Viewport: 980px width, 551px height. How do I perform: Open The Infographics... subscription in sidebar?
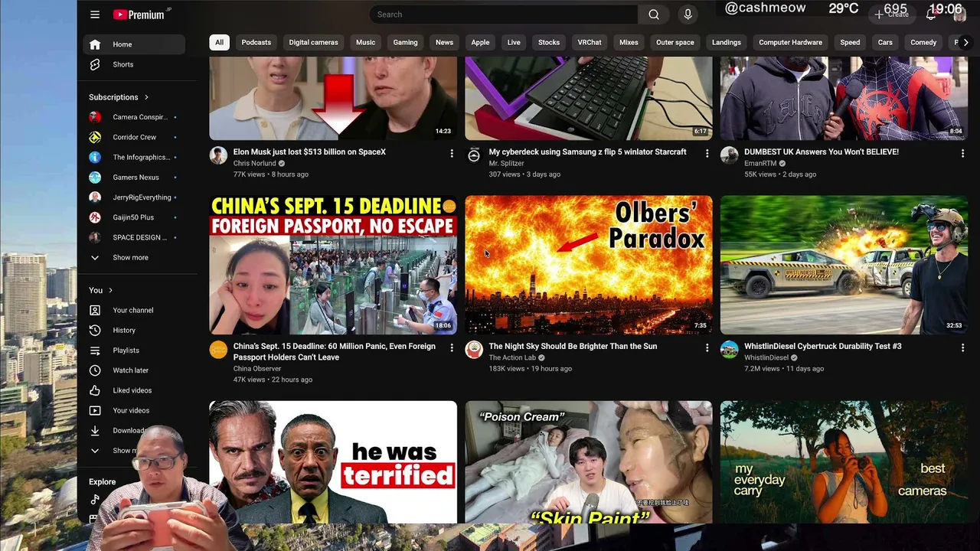[x=134, y=157]
